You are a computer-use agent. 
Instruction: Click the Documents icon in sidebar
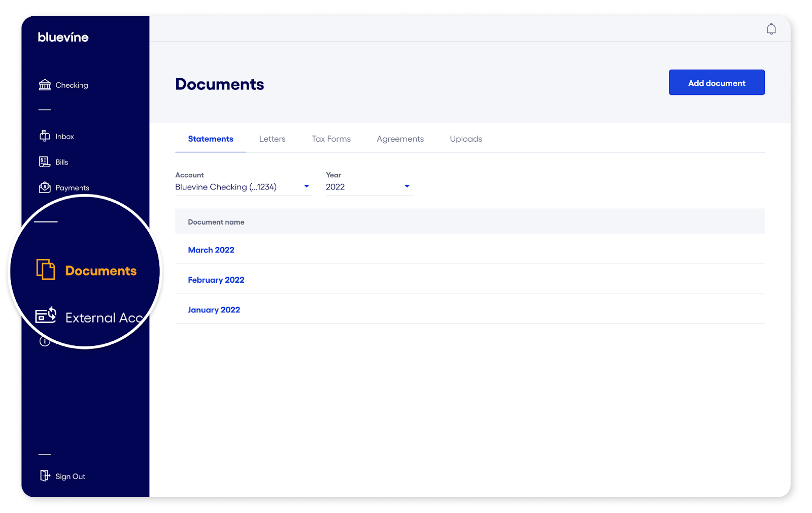(x=46, y=270)
